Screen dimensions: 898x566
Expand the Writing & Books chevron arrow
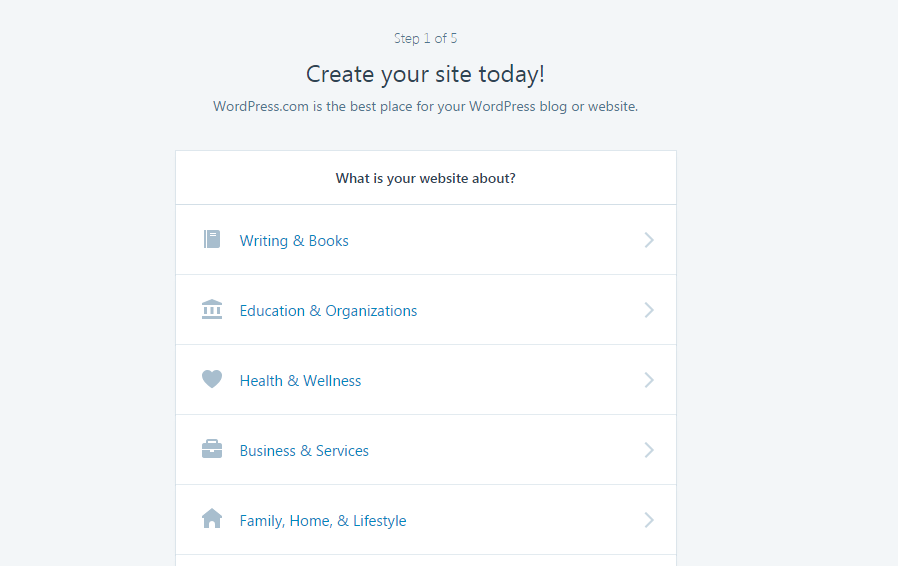coord(649,240)
